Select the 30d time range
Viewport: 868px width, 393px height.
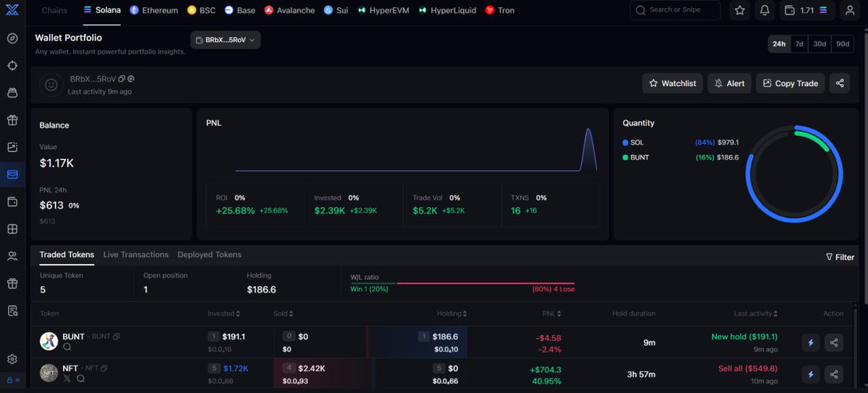[x=820, y=43]
